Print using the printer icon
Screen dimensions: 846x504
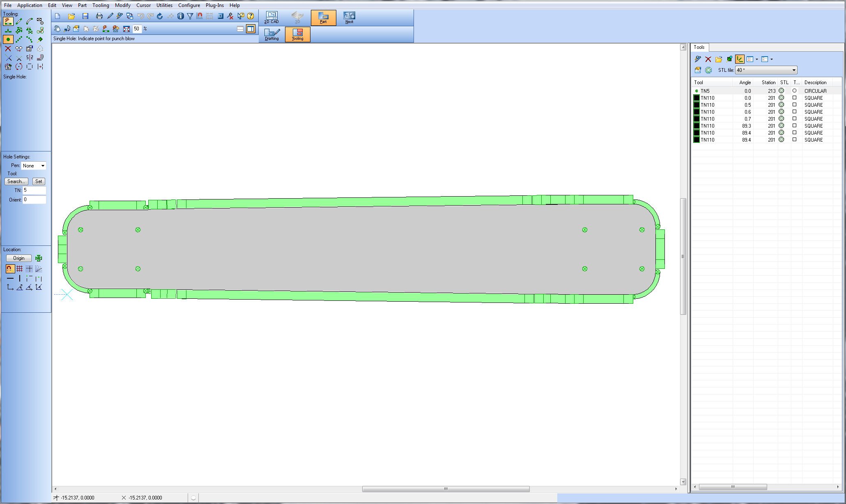[x=99, y=16]
